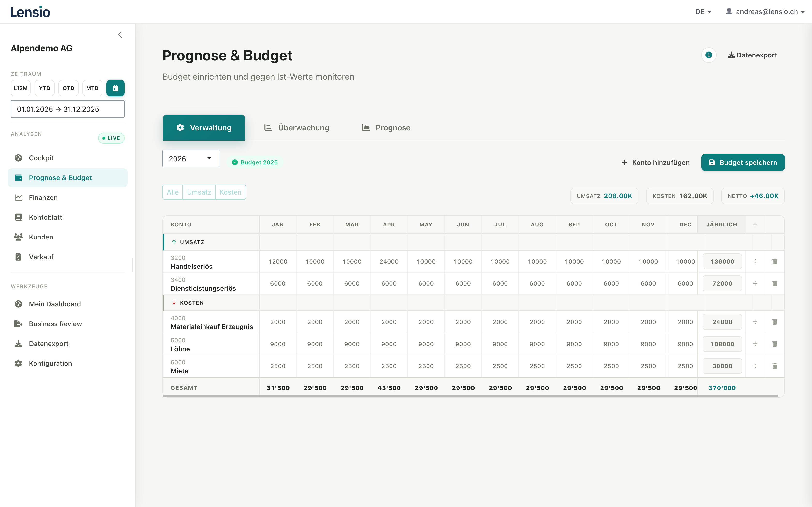The width and height of the screenshot is (812, 507).
Task: Open the Prognose tab
Action: [386, 127]
